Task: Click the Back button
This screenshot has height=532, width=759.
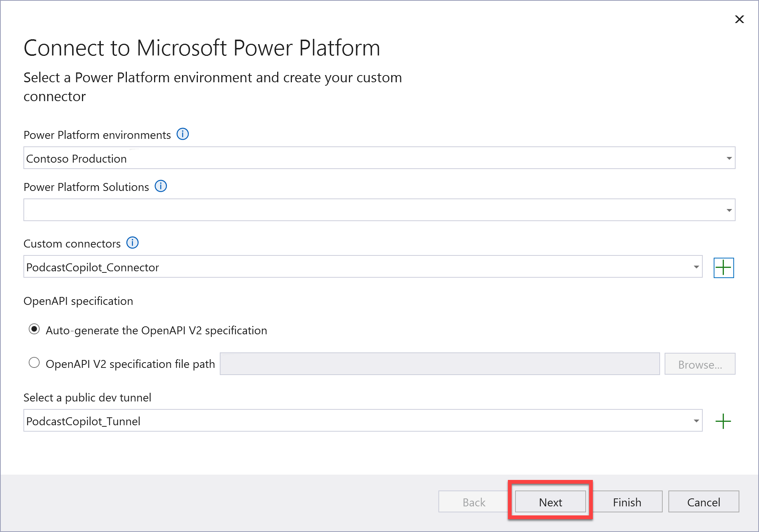Action: [x=474, y=502]
